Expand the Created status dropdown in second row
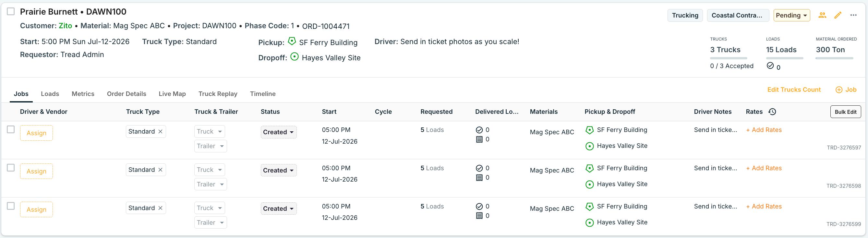Viewport: 868px width, 238px height. [278, 170]
